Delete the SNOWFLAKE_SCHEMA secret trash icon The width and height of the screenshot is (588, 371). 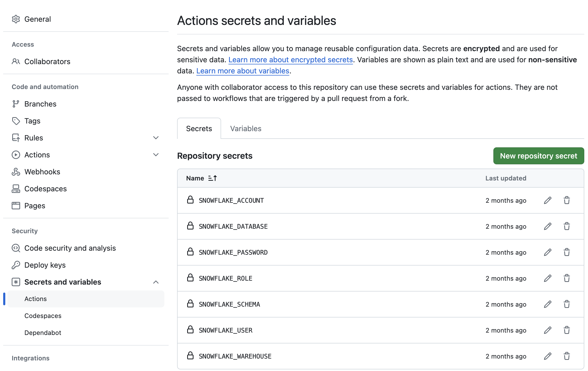point(567,304)
